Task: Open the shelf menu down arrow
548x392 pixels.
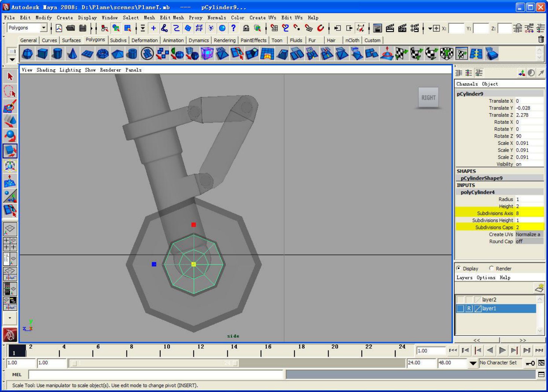Action: click(12, 59)
